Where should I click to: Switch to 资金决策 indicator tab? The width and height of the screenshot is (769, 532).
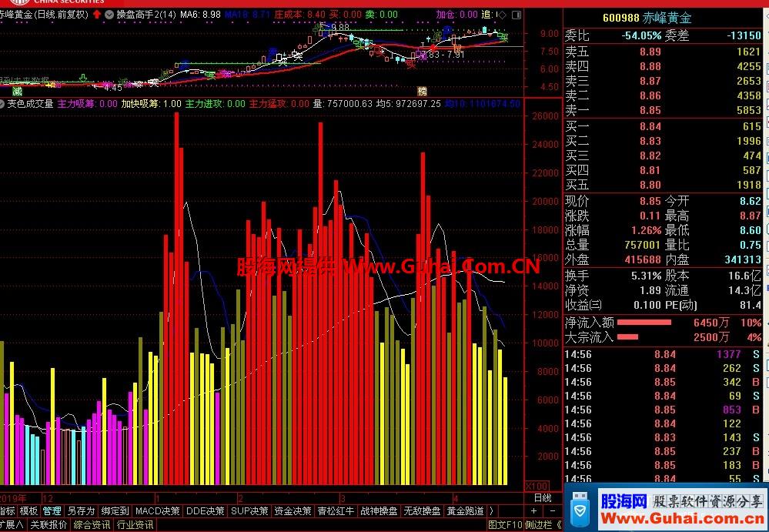point(293,511)
